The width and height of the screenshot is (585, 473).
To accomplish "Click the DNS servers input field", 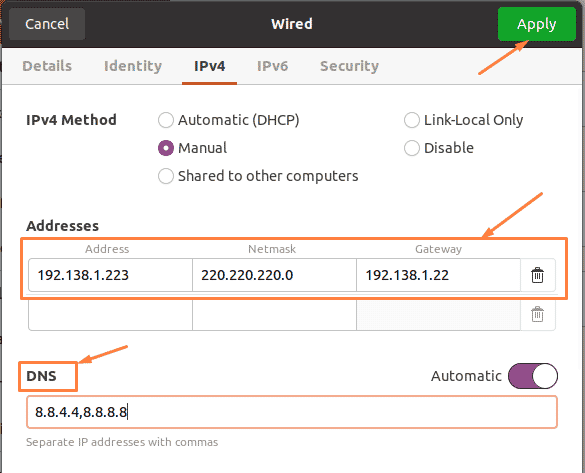I will tap(292, 412).
